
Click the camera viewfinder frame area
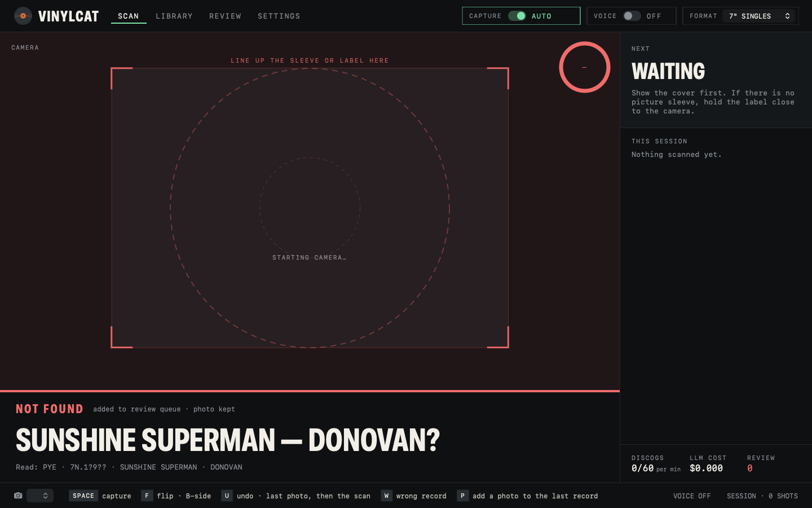pyautogui.click(x=310, y=208)
